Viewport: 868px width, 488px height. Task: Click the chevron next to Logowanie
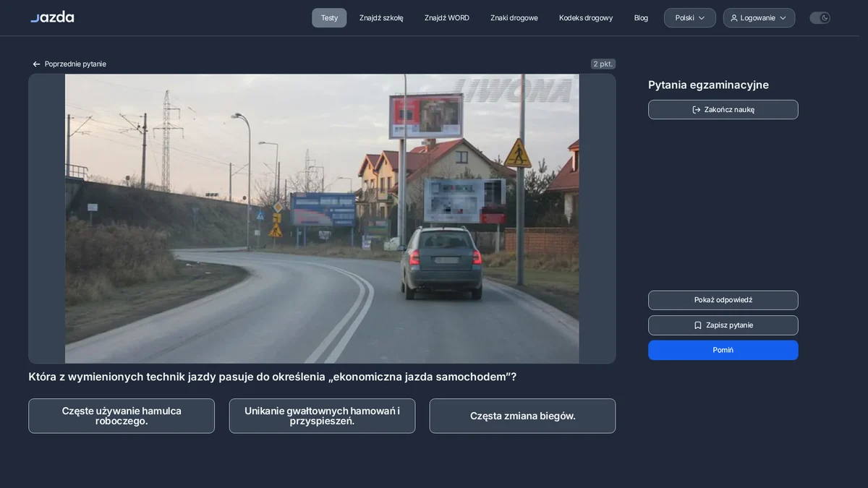(783, 18)
